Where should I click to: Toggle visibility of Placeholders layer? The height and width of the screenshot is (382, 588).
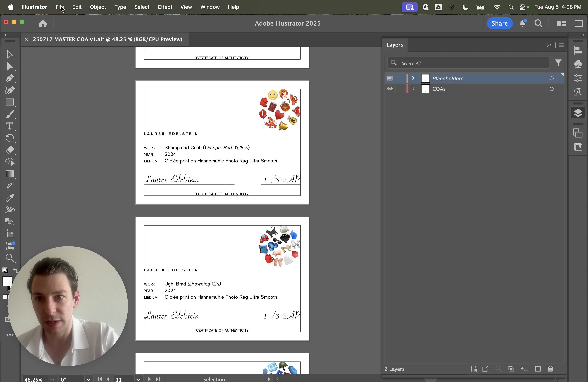[x=390, y=78]
